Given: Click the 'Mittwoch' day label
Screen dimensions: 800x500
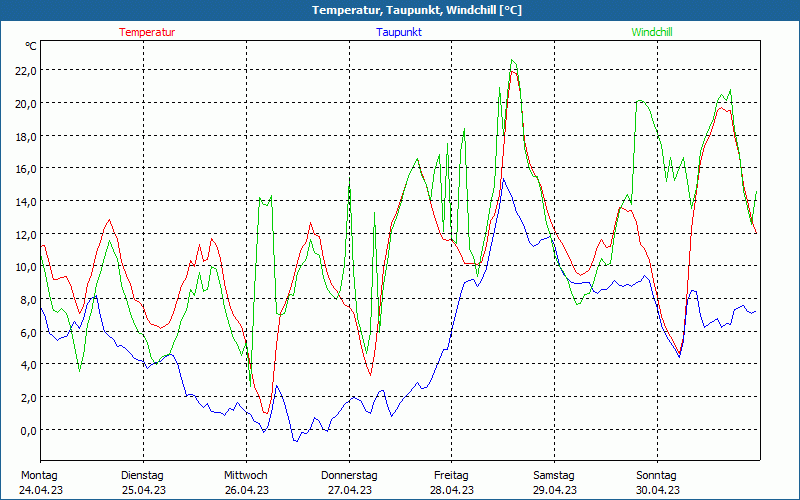Looking at the screenshot, I should 245,476.
